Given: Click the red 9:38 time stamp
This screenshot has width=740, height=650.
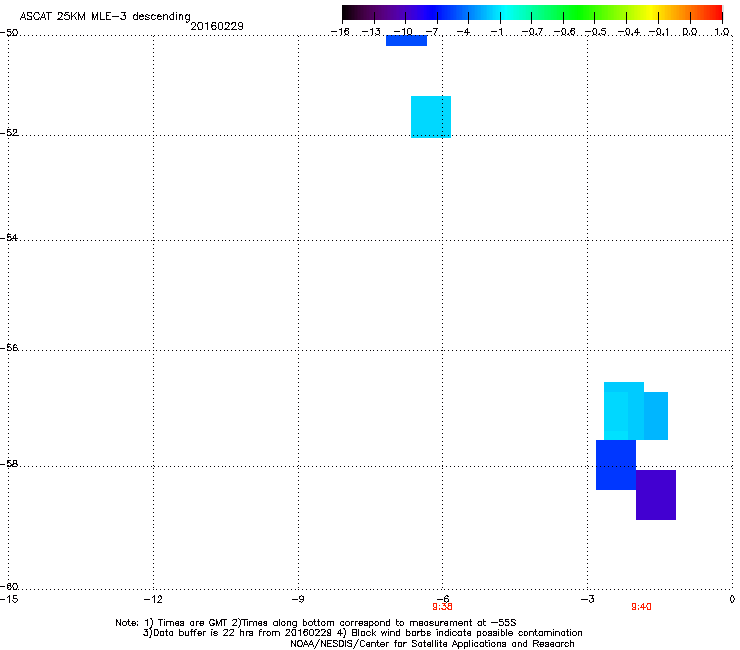Looking at the screenshot, I should pyautogui.click(x=442, y=607).
